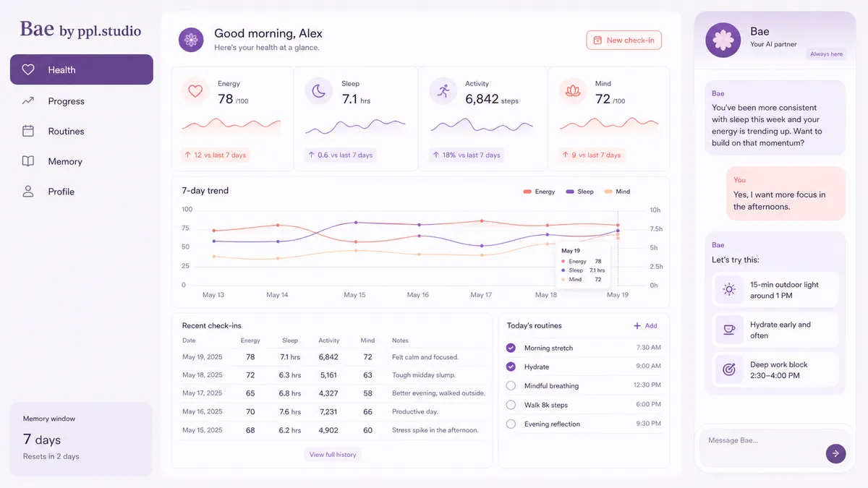The width and height of the screenshot is (868, 488).
Task: Go to the Health menu item
Action: tap(82, 69)
